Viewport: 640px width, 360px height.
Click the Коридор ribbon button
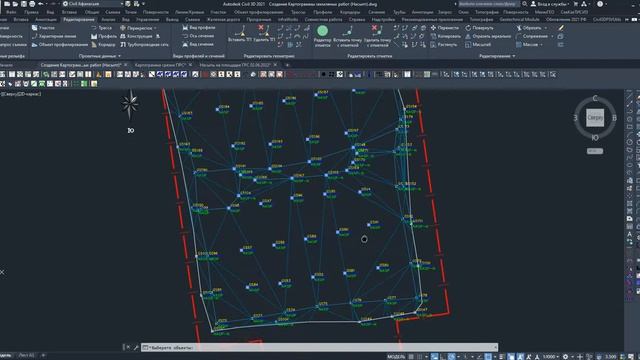click(103, 44)
